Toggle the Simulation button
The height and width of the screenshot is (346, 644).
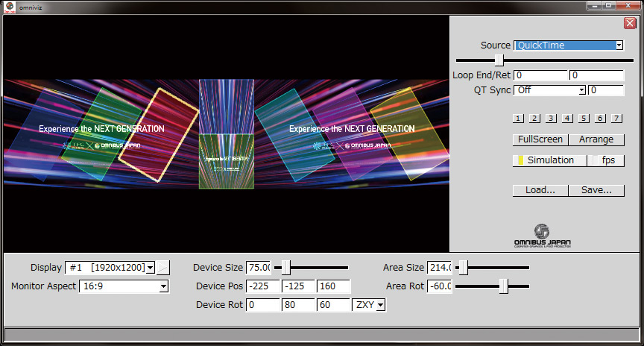550,160
